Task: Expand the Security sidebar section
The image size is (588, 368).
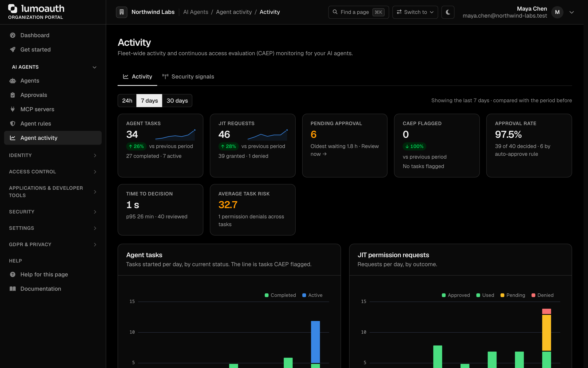Action: (x=53, y=212)
